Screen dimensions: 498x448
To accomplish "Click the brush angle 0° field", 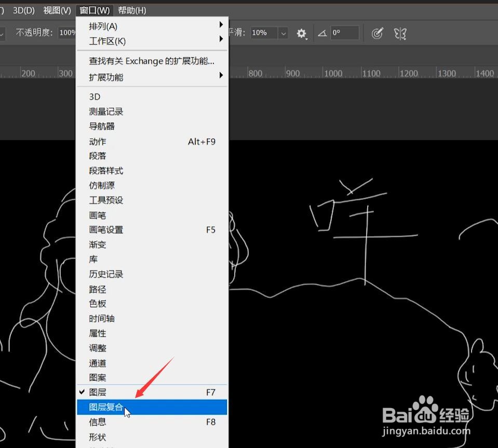I will point(345,33).
